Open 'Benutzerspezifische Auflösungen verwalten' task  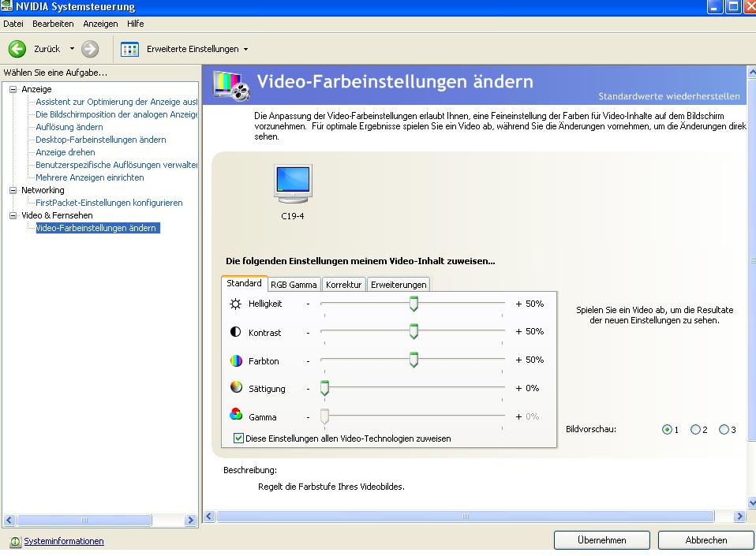116,165
